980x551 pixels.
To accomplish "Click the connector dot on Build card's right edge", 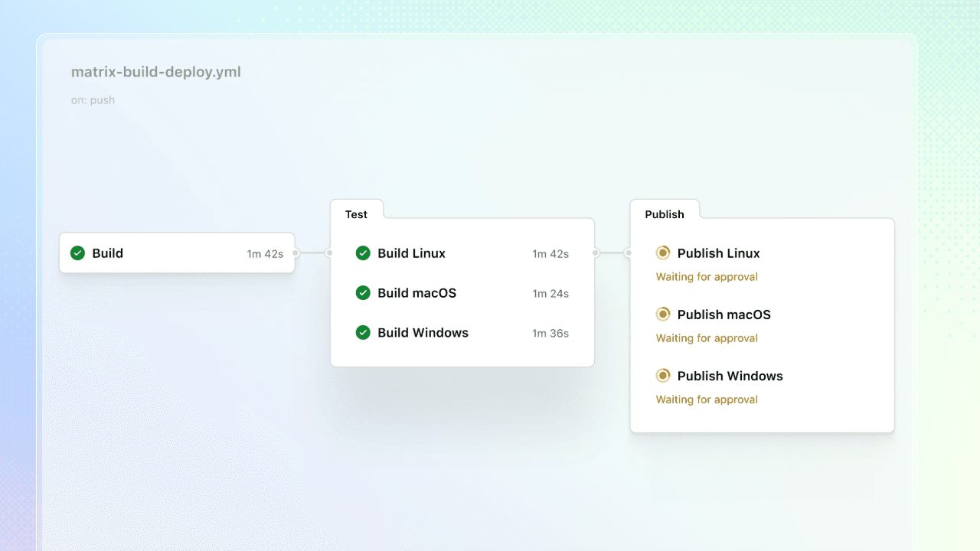I will click(x=296, y=253).
